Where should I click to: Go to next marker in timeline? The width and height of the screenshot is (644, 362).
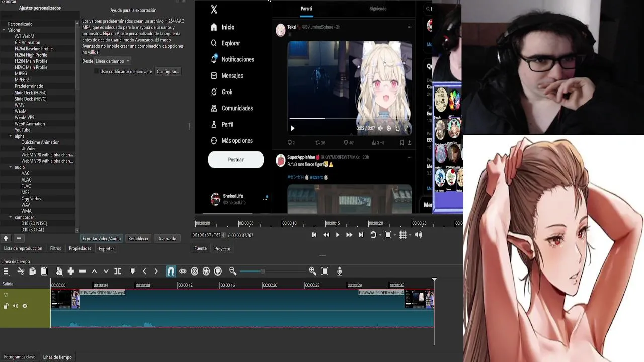(x=156, y=271)
